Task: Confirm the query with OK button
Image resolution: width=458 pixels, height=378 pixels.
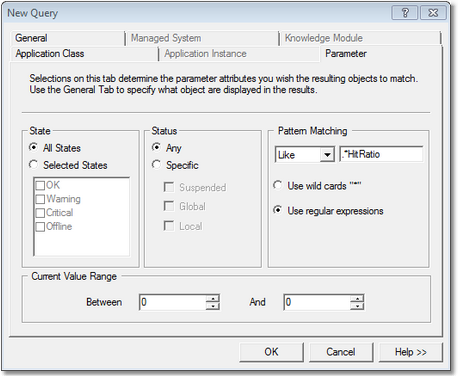Action: 271,352
